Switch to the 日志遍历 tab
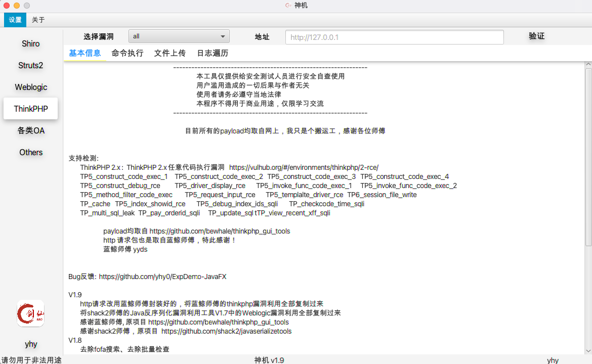The image size is (592, 364). point(213,53)
